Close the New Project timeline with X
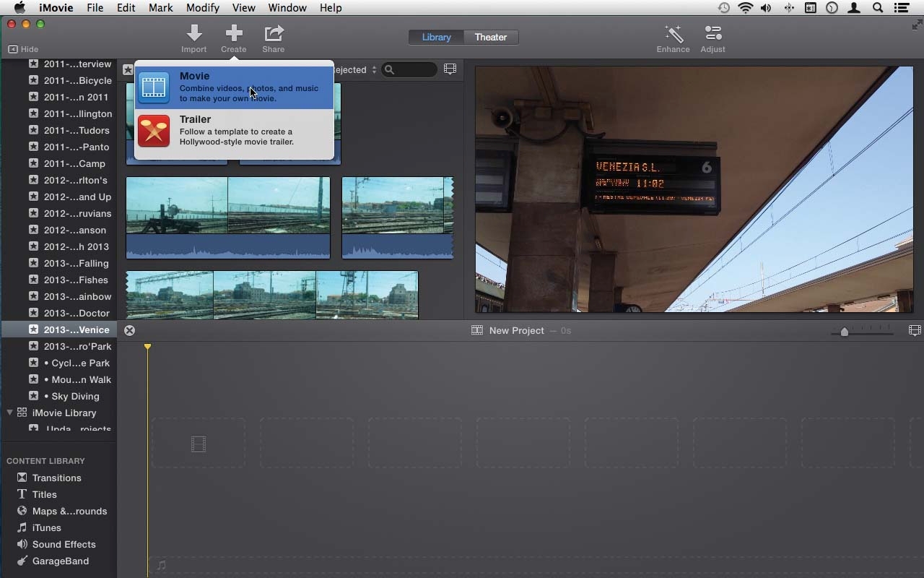The width and height of the screenshot is (924, 578). tap(129, 330)
